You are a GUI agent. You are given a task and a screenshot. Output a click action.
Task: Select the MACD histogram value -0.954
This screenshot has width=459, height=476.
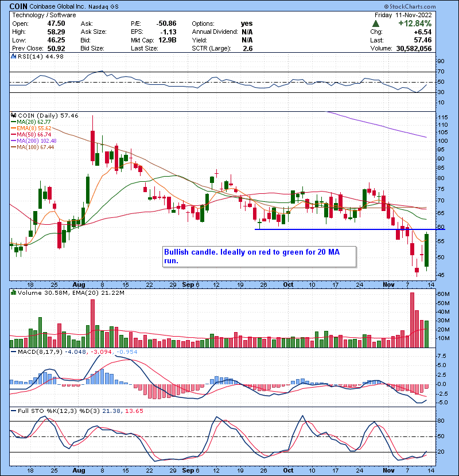pyautogui.click(x=126, y=352)
